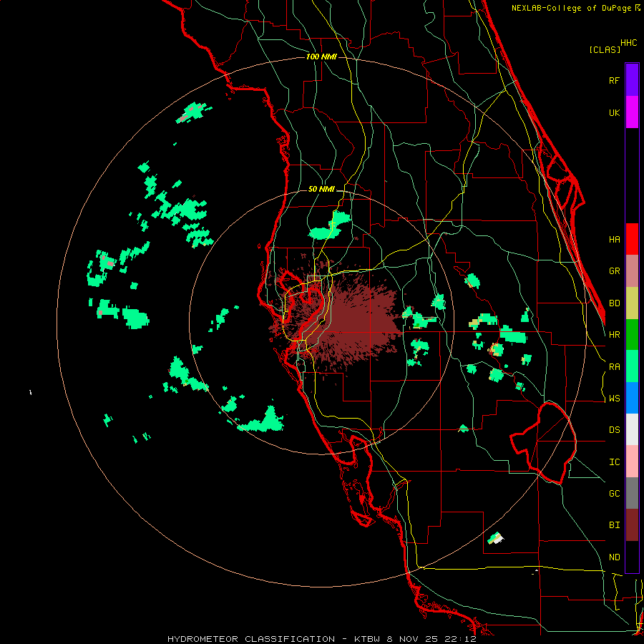Screen dimensions: 644x644
Task: Select the "WS" legend label
Action: [x=614, y=399]
